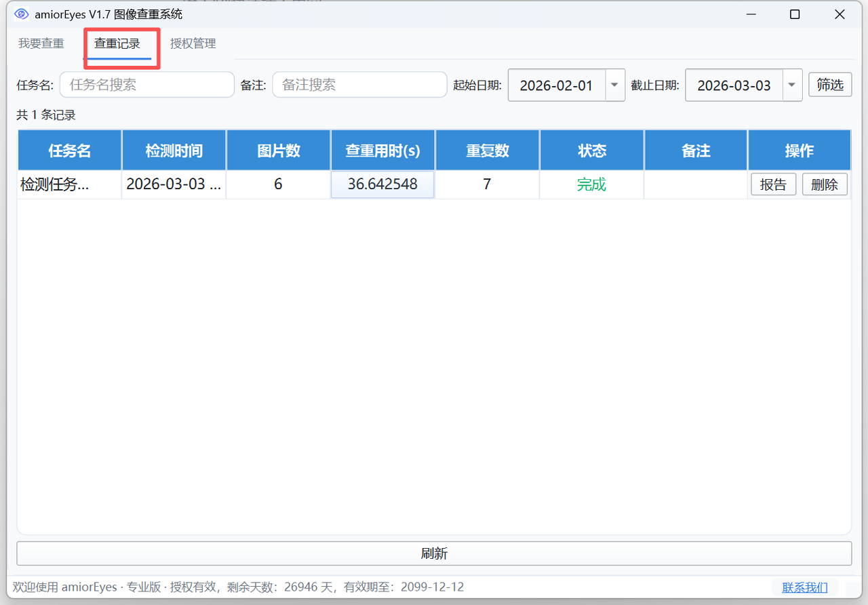Click the 完成 status in the table
This screenshot has height=605, width=868.
pos(591,184)
